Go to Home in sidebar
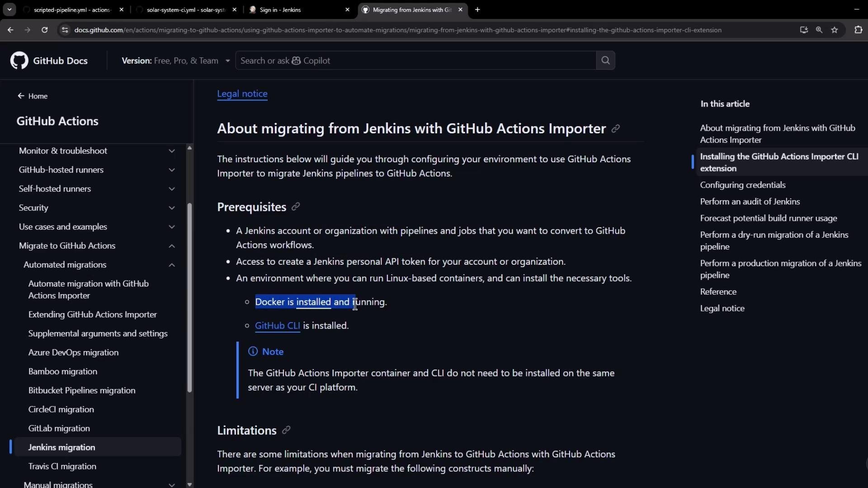This screenshot has width=868, height=488. point(33,96)
